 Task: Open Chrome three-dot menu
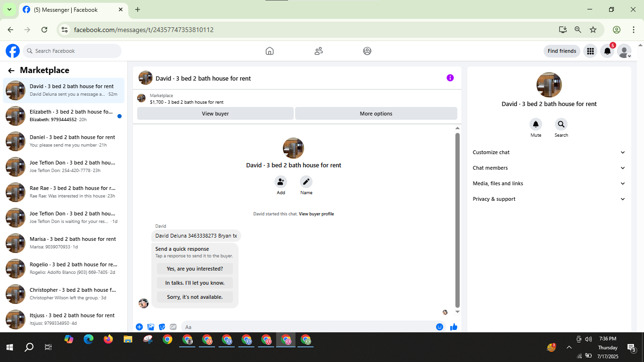click(634, 30)
